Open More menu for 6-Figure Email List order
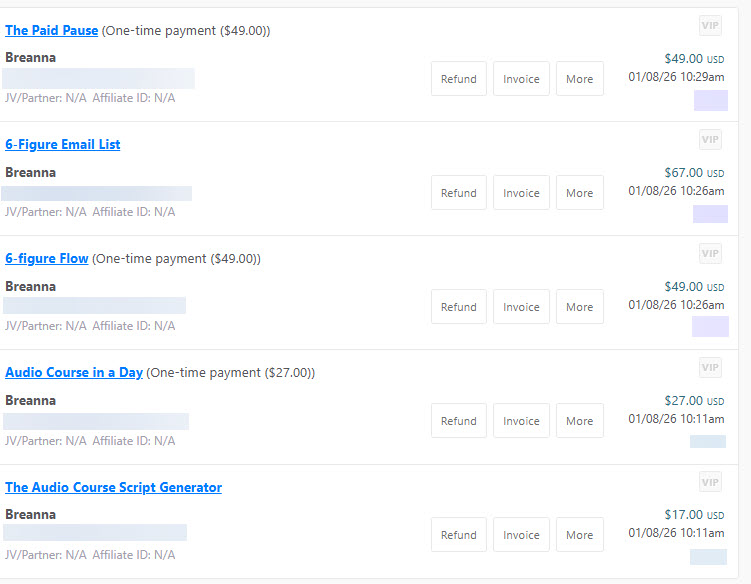751x584 pixels. pos(579,193)
